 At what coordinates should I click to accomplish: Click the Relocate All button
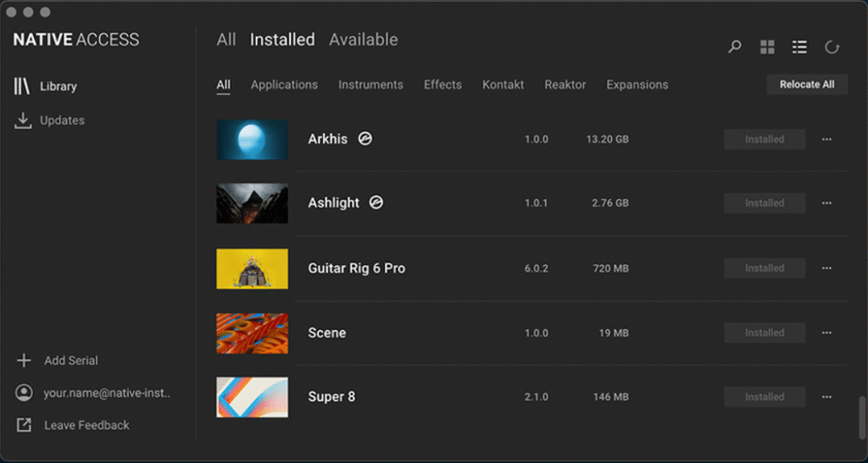click(806, 85)
